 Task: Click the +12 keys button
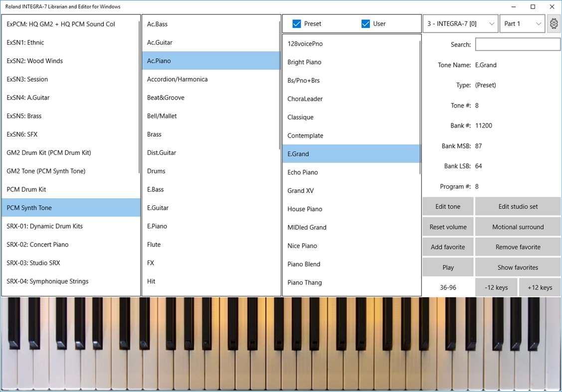pos(540,287)
